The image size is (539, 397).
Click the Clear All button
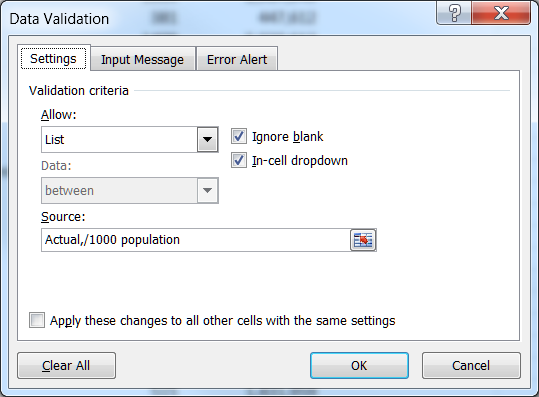66,365
